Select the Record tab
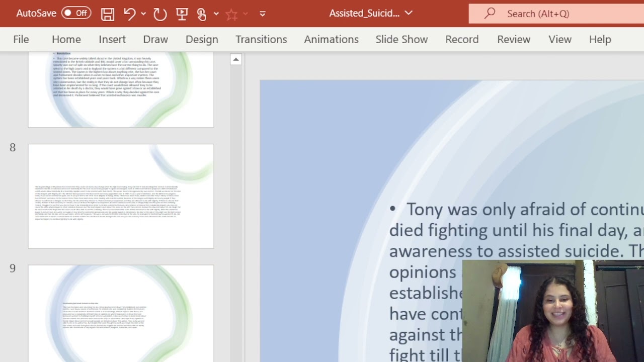The image size is (644, 362). coord(462,39)
